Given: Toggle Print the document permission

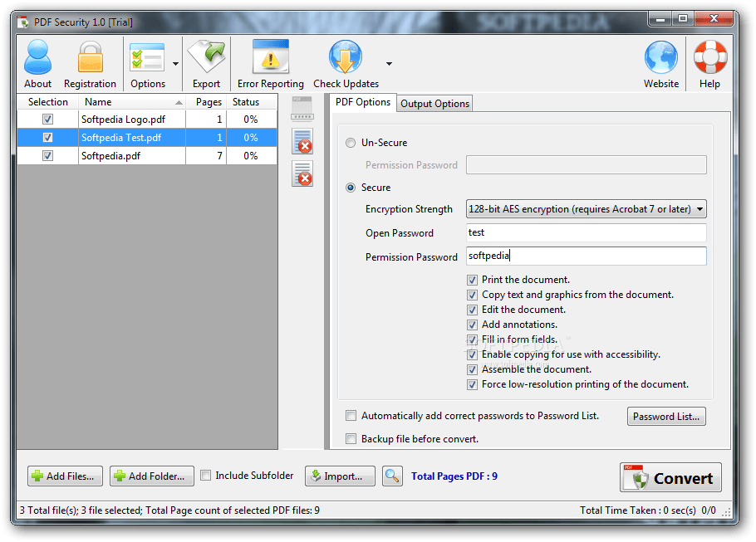Looking at the screenshot, I should click(x=472, y=280).
